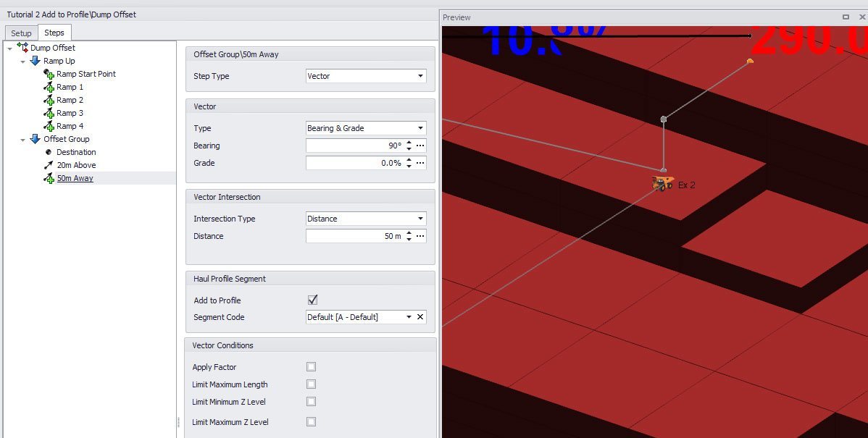Enable Limit Maximum Z Level checkbox
Viewport: 868px width, 438px height.
(311, 421)
